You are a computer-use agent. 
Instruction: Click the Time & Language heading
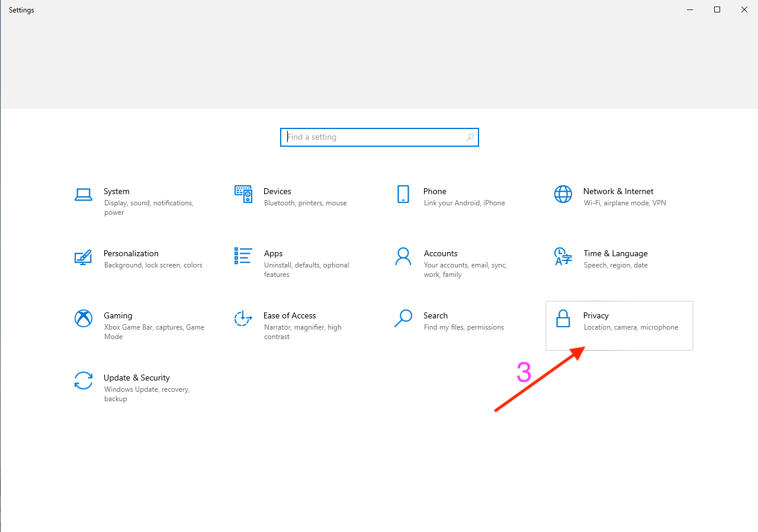click(615, 253)
